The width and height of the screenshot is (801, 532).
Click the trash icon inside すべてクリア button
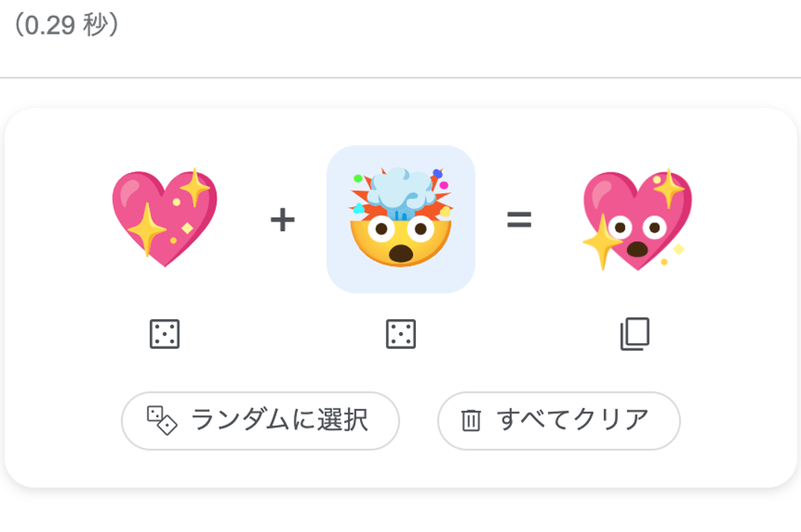coord(471,421)
